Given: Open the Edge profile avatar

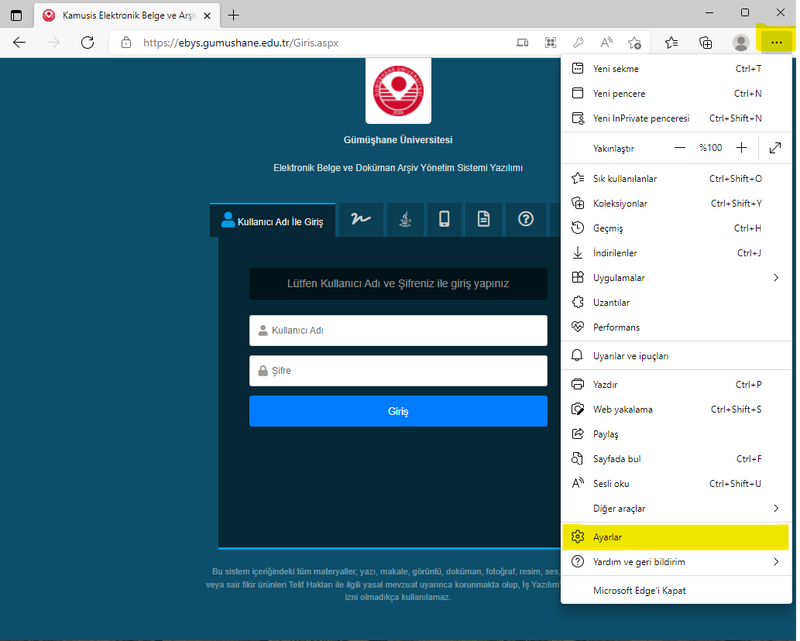Looking at the screenshot, I should tap(741, 43).
